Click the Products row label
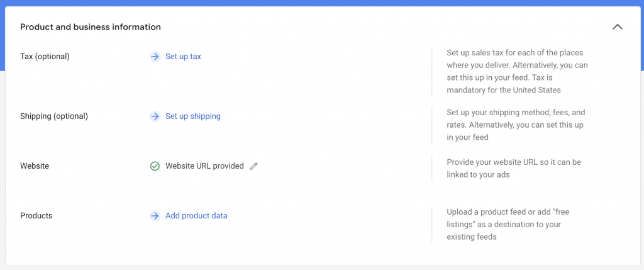 click(36, 216)
